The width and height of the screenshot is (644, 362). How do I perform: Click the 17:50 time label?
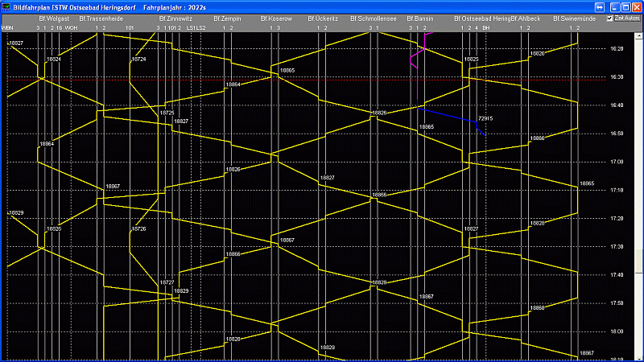(617, 303)
